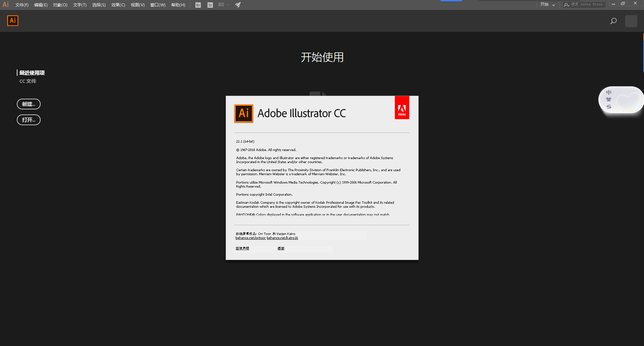Click the document arrangement grid icon
Image resolution: width=644 pixels, height=346 pixels.
(x=221, y=5)
